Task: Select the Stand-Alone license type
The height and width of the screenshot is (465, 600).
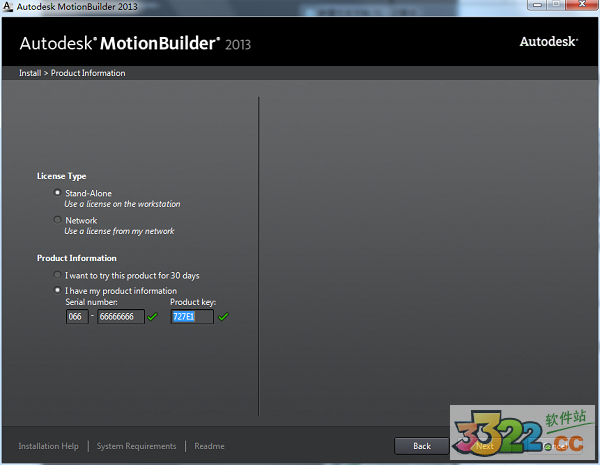Action: 57,193
